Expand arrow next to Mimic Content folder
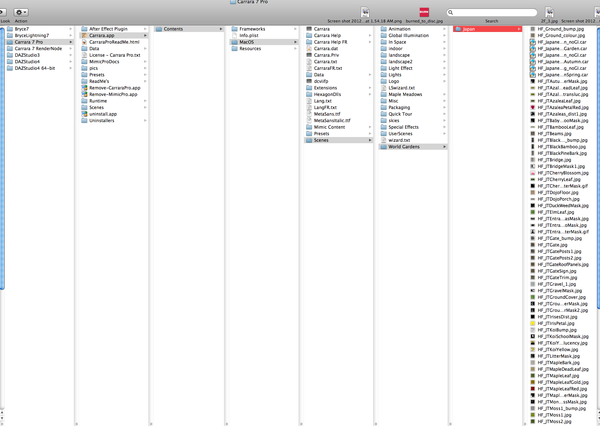The image size is (600, 426). [x=370, y=127]
